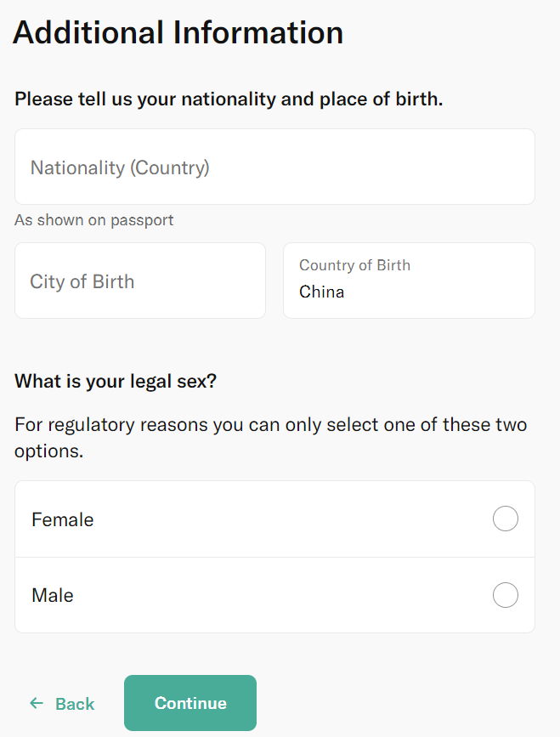The height and width of the screenshot is (737, 560).
Task: Choose the Female option row label
Action: click(x=63, y=520)
